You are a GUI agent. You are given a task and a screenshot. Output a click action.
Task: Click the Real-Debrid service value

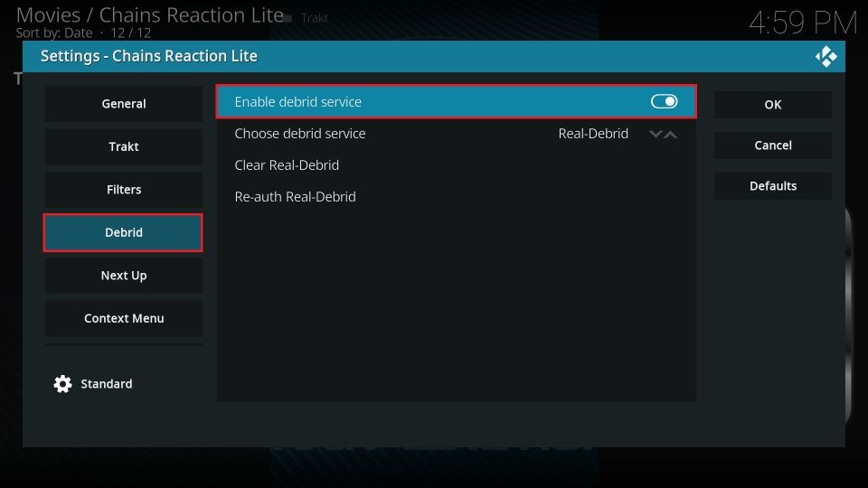tap(593, 134)
